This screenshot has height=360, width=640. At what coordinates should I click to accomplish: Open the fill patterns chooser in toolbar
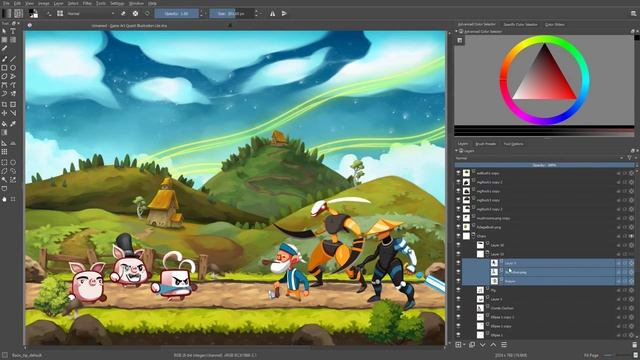[18, 13]
